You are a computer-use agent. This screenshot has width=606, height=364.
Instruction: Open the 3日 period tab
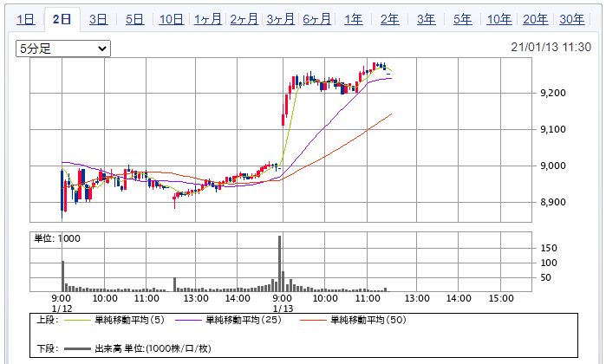click(x=98, y=19)
